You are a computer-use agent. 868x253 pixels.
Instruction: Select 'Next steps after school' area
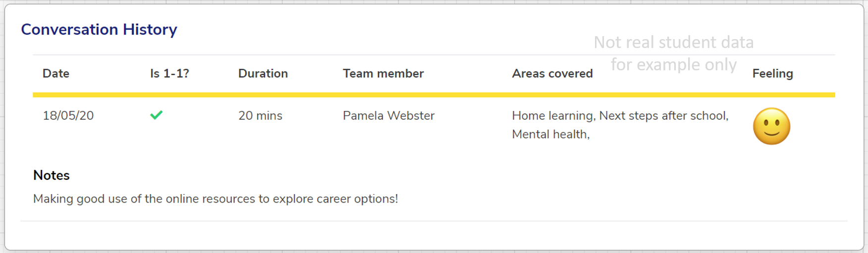coord(663,116)
